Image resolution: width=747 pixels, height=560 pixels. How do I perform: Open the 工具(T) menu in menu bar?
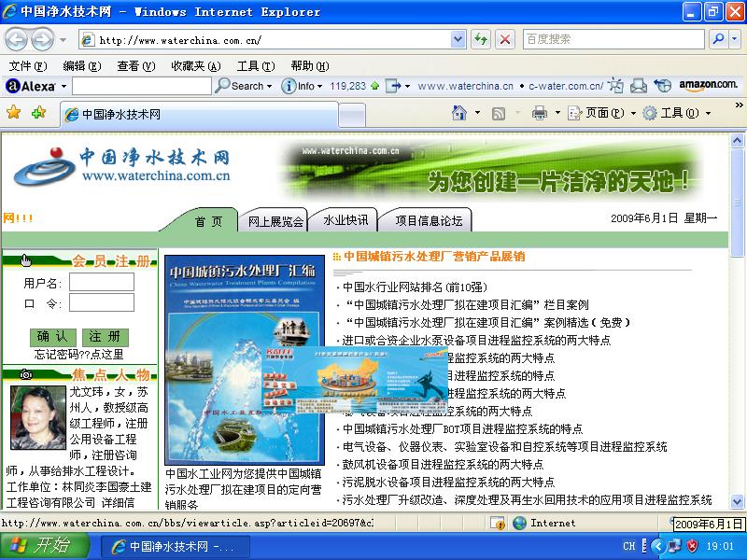coord(256,66)
